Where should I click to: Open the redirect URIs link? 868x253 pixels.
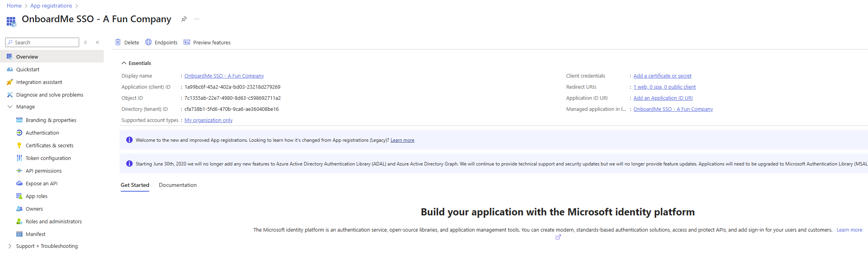pyautogui.click(x=664, y=87)
